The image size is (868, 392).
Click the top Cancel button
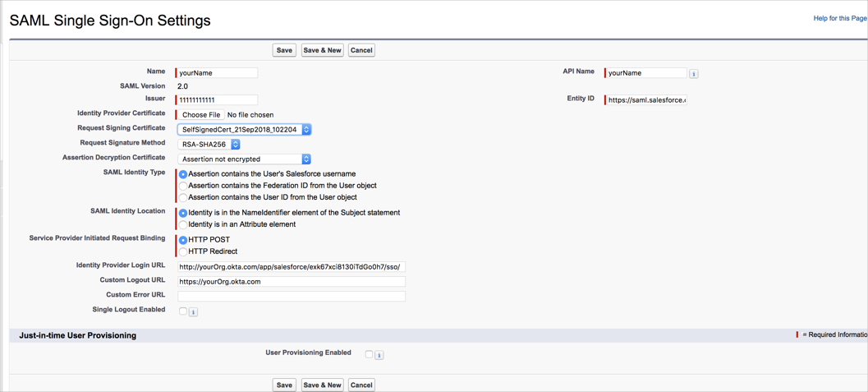[x=361, y=50]
